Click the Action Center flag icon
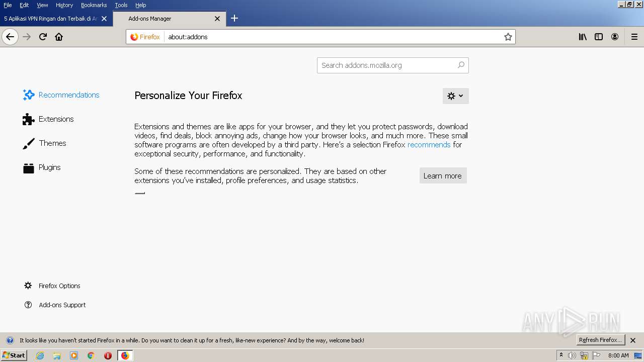Viewport: 644px width, 362px height. 596,355
